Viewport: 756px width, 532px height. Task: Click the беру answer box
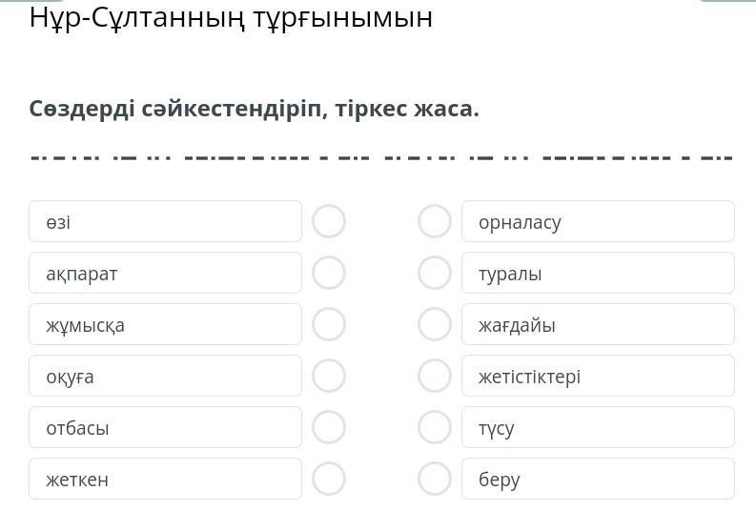coord(598,479)
